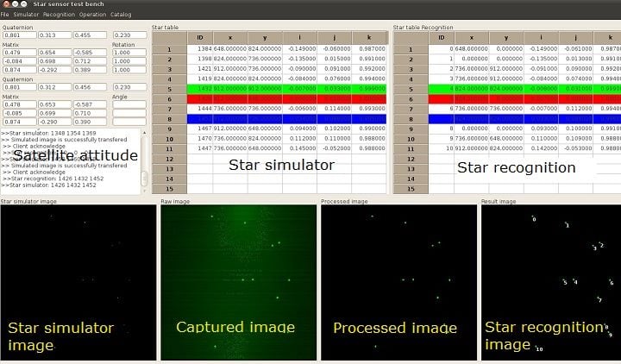Select star ID cell 1384
The height and width of the screenshot is (364, 621).
200,48
